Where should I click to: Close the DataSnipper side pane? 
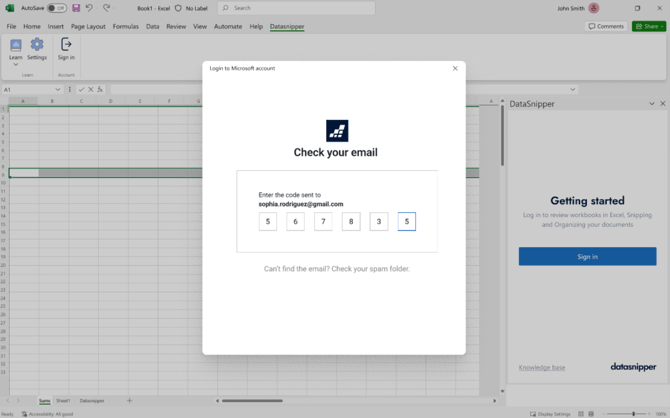662,104
